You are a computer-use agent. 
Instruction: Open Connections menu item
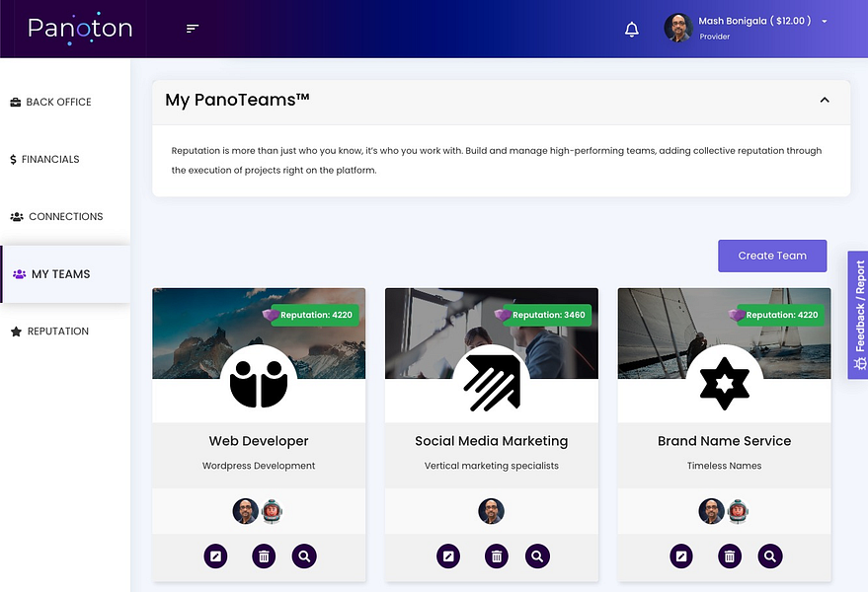(x=65, y=216)
